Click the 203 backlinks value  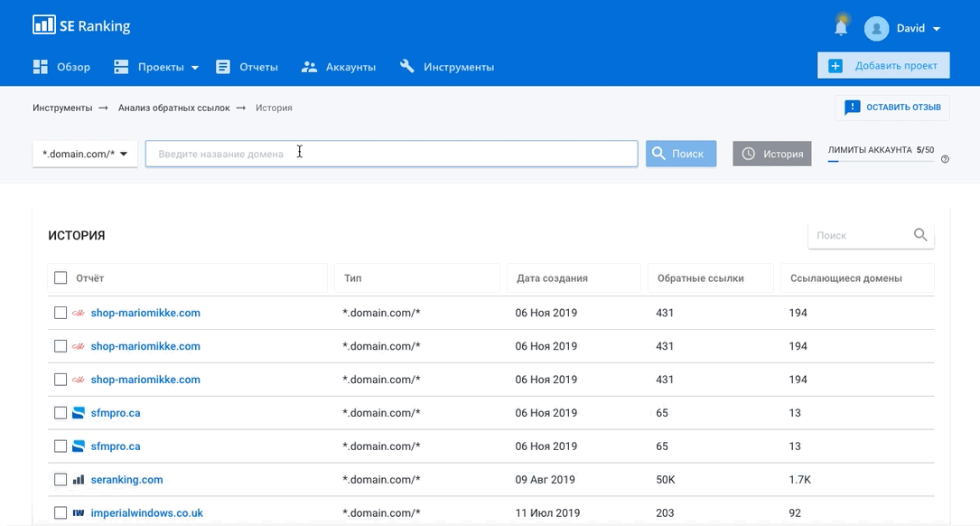click(x=665, y=512)
